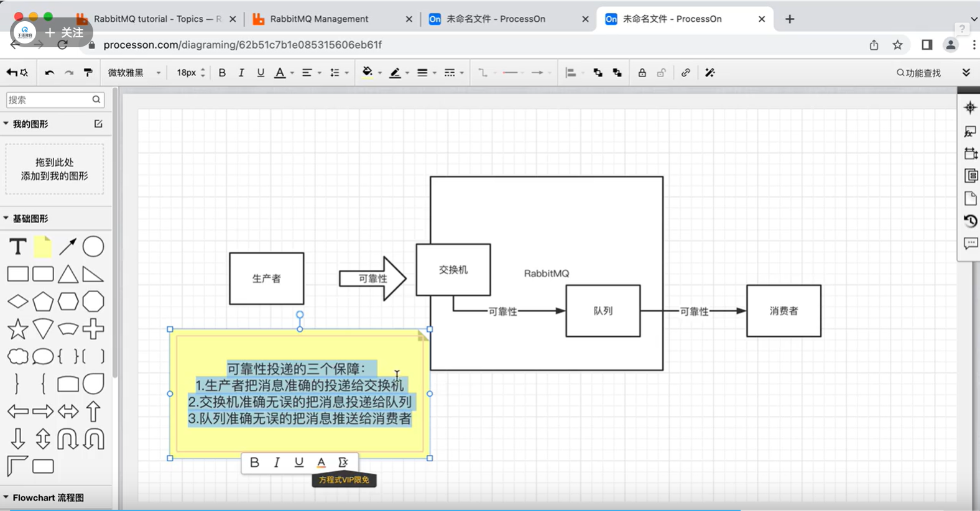Toggle underline in the main toolbar

click(x=261, y=73)
